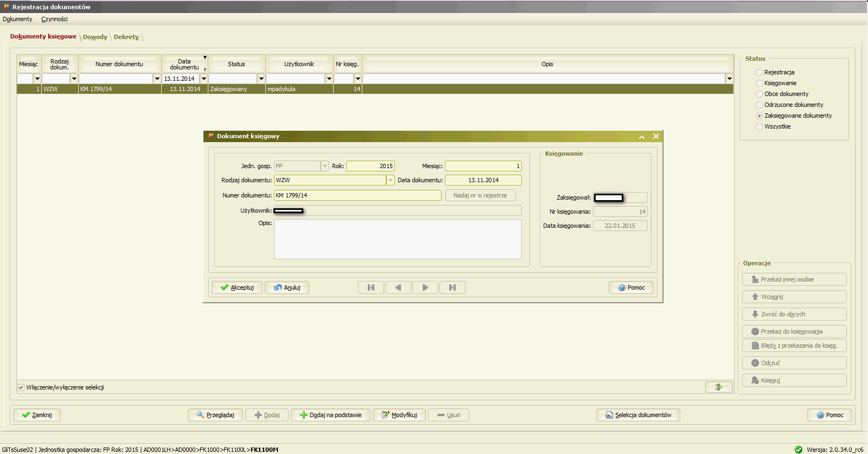This screenshot has width=868, height=454.
Task: Switch to the Dowody tab
Action: pyautogui.click(x=95, y=37)
